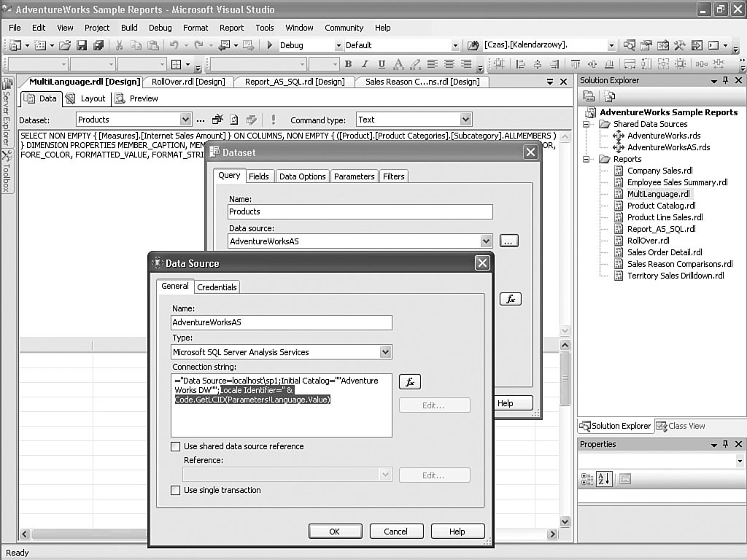Open the Debug configuration dropdown
This screenshot has height=560, width=747.
[x=338, y=46]
